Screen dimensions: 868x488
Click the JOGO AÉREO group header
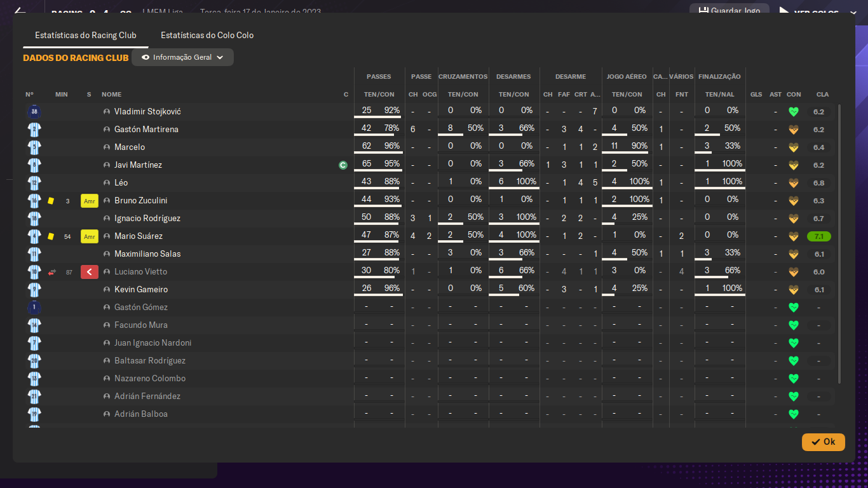coord(627,76)
